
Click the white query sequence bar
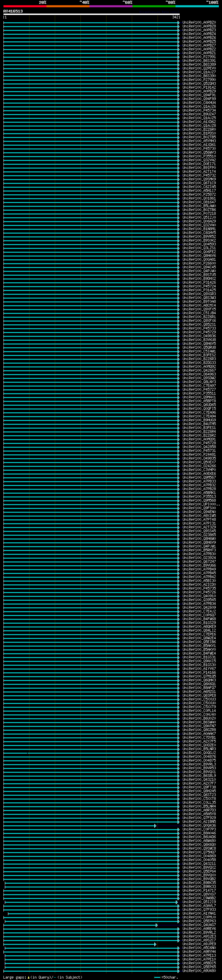tap(92, 14)
